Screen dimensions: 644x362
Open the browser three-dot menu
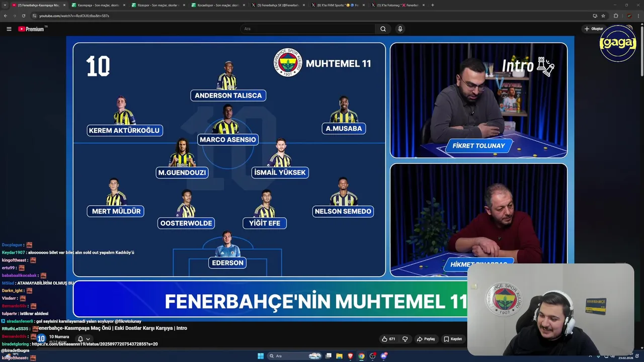[x=638, y=16]
